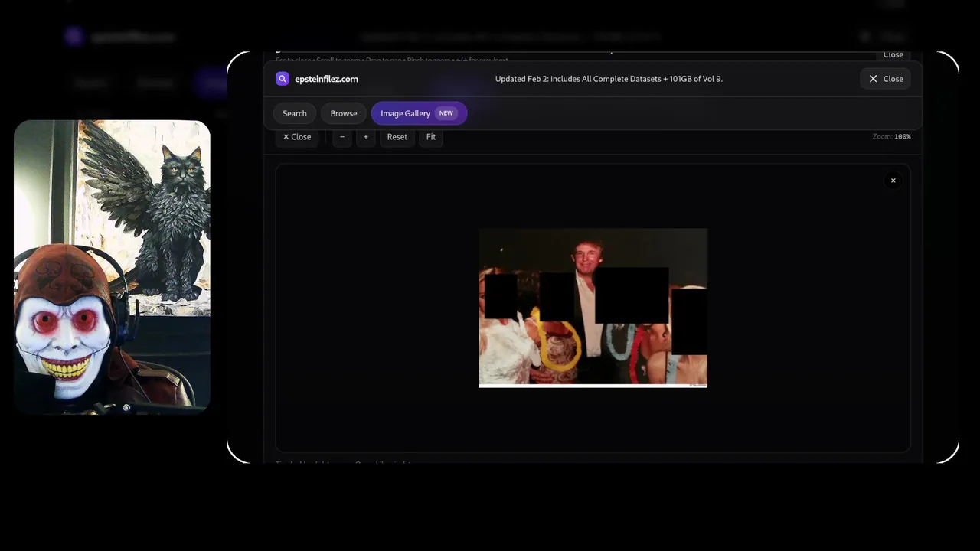
Task: Click the × Close button in viewer toolbar
Action: pos(297,137)
